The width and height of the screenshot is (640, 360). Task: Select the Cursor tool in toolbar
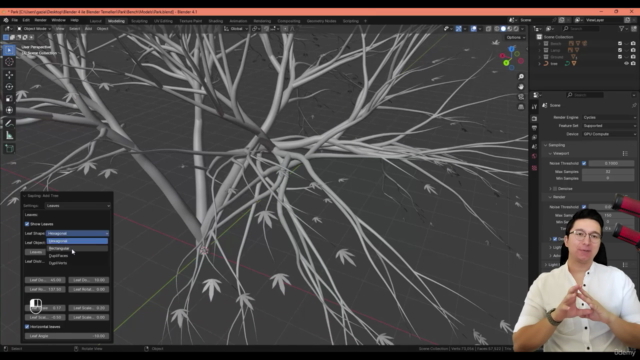click(x=9, y=62)
